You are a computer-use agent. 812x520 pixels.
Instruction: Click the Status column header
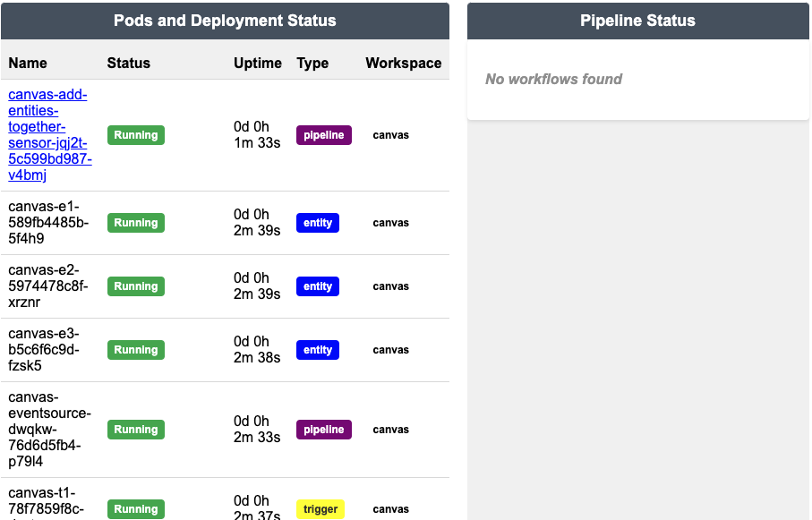pos(128,64)
